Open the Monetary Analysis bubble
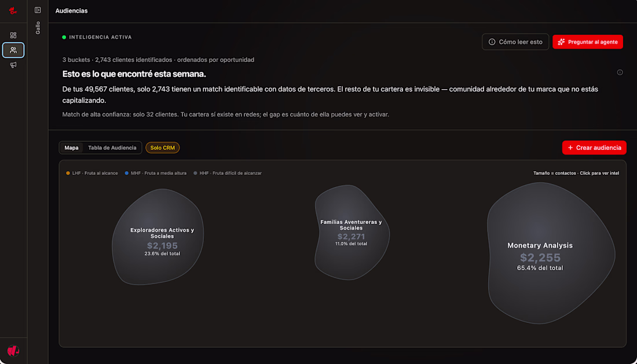 point(551,253)
